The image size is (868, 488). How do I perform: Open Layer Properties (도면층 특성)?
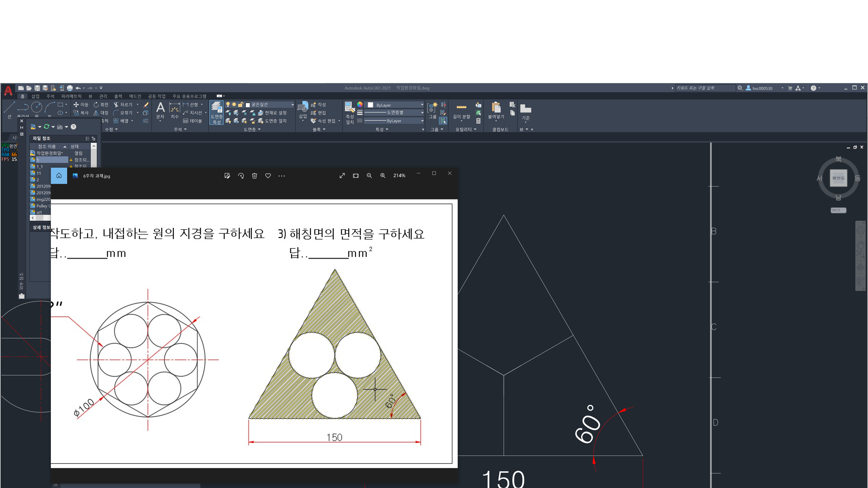pyautogui.click(x=216, y=113)
